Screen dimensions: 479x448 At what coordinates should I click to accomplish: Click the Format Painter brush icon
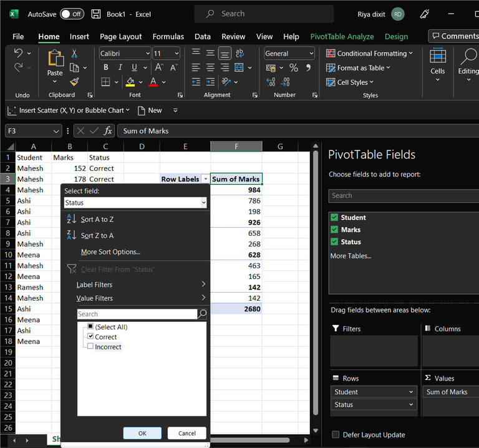74,82
